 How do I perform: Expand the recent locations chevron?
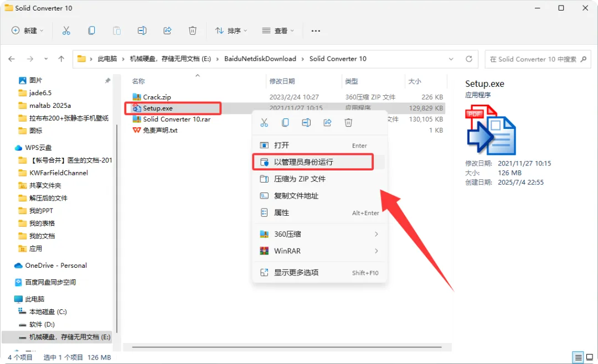pyautogui.click(x=46, y=59)
